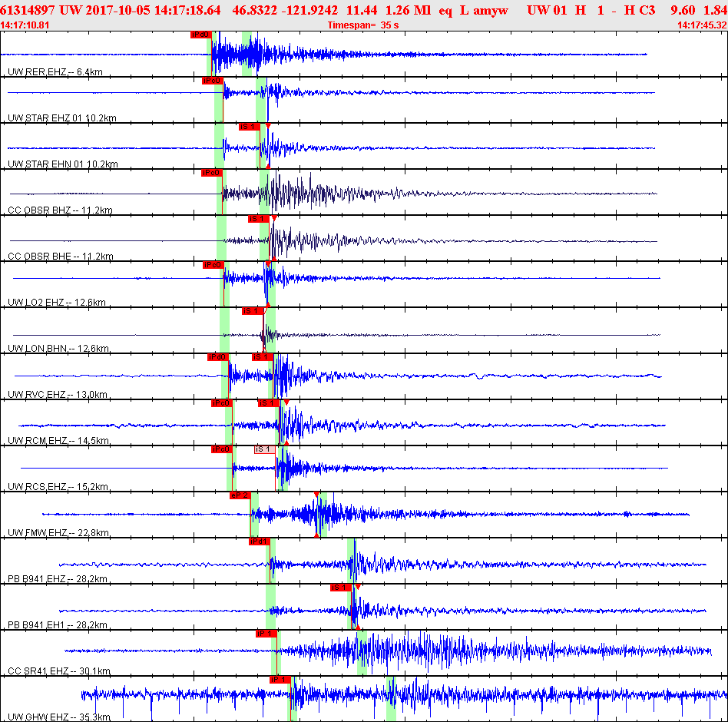Click the iP pick flag on CC SR41 EHZ

pyautogui.click(x=265, y=634)
